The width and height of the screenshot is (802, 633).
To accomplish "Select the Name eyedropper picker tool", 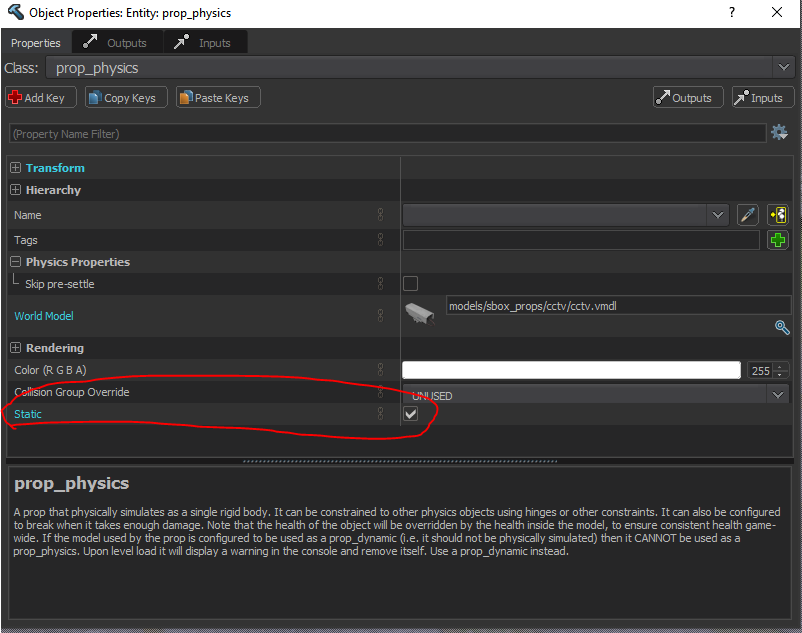I will point(748,214).
